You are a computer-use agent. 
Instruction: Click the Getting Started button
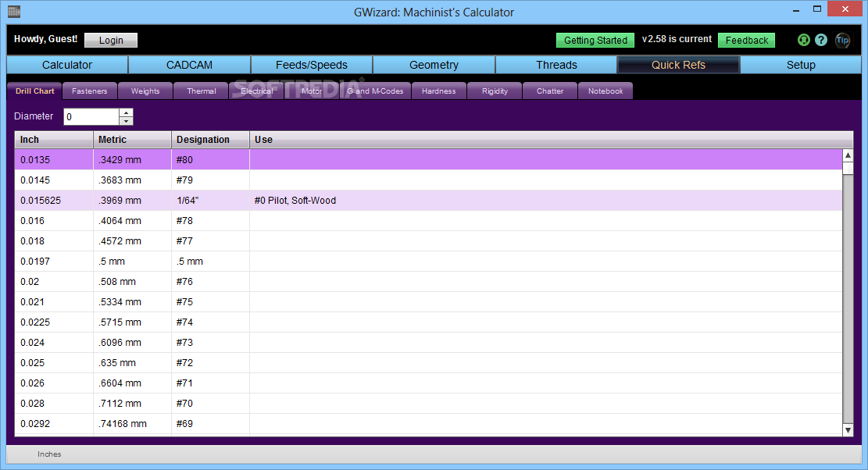point(595,41)
